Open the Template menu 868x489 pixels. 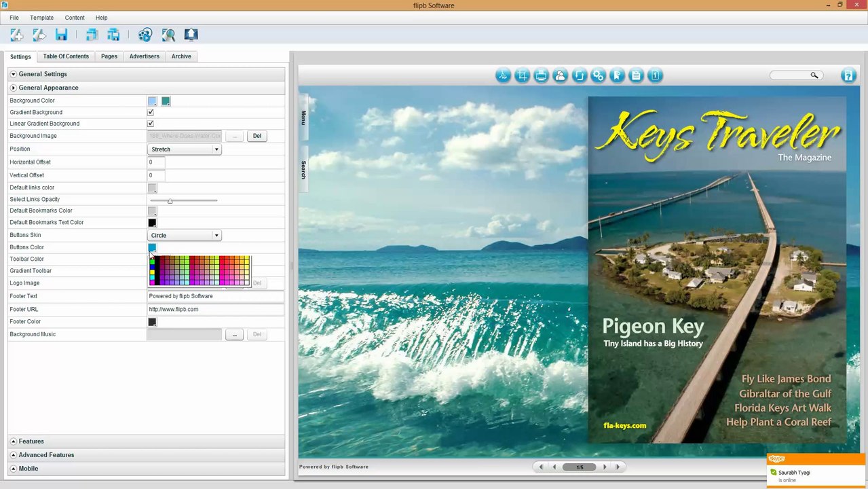[41, 18]
